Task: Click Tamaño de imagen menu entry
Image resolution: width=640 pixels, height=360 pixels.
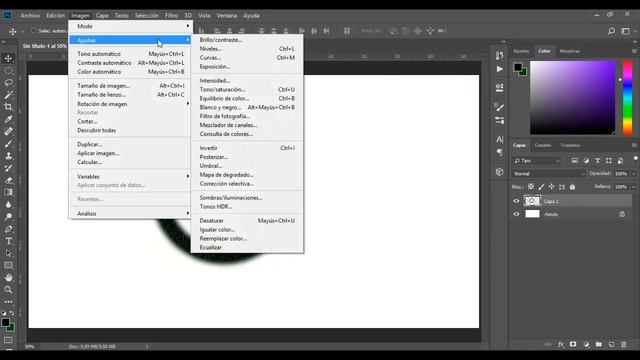Action: pos(130,86)
